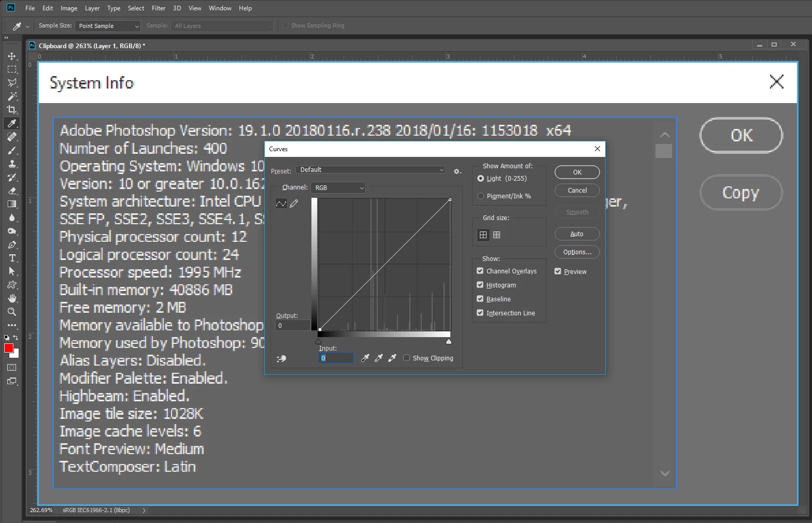Viewport: 812px width, 523px height.
Task: Open the Preset dropdown in Curves
Action: point(371,170)
